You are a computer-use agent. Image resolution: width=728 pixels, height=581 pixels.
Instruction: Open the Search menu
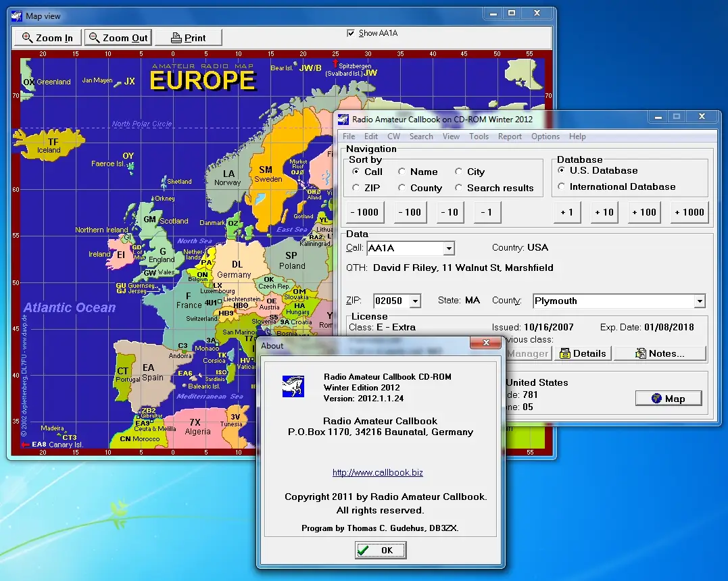click(421, 136)
